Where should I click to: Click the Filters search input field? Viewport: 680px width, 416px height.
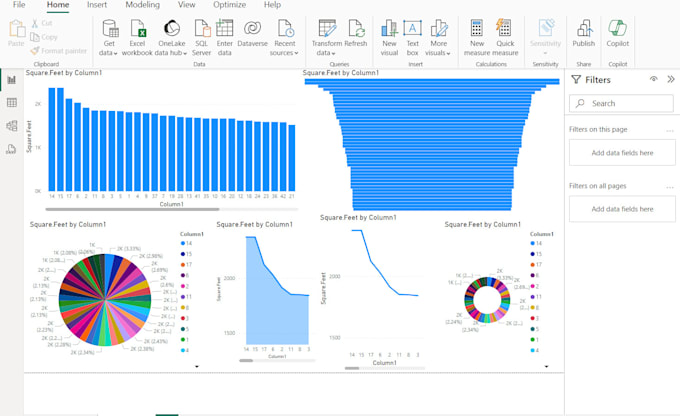click(x=621, y=104)
